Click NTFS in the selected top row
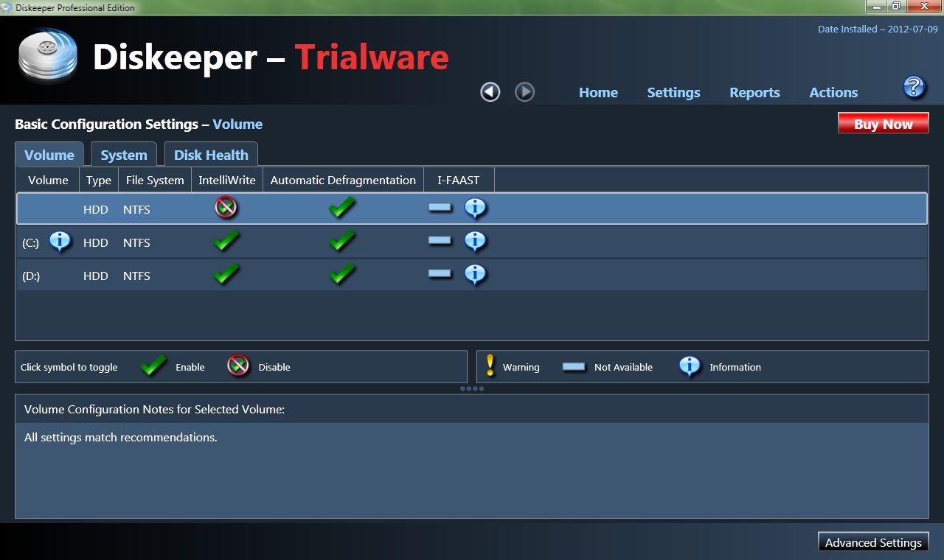This screenshot has height=560, width=944. click(136, 210)
